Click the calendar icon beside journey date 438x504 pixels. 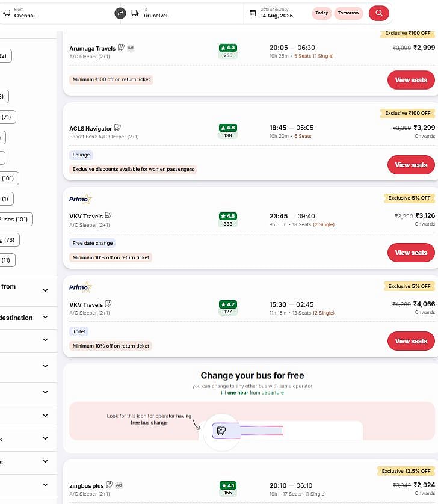[253, 13]
